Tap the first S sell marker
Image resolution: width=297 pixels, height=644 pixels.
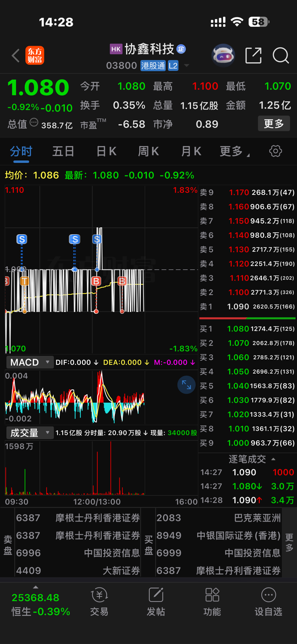(x=22, y=239)
